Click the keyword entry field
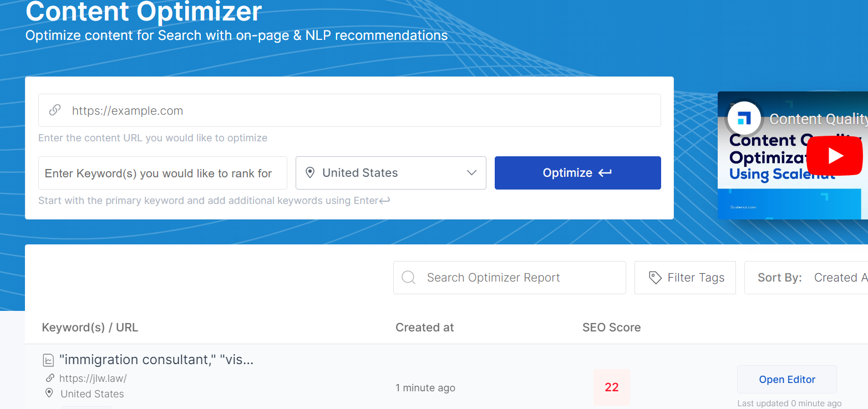This screenshot has width=868, height=409. (163, 173)
